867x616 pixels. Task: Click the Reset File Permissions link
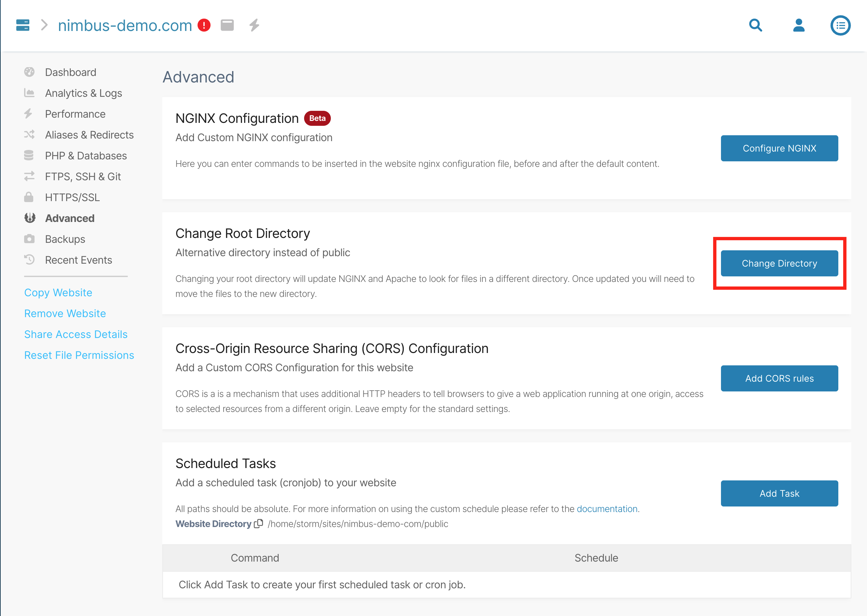[x=79, y=355]
